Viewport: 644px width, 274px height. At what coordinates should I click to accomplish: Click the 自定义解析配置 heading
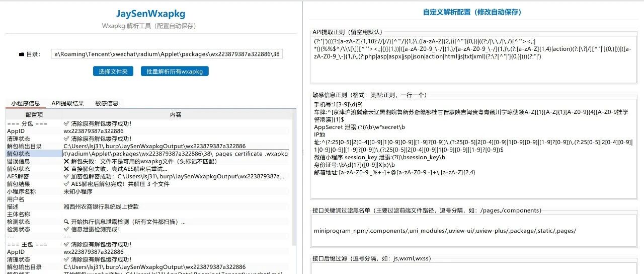pyautogui.click(x=472, y=12)
